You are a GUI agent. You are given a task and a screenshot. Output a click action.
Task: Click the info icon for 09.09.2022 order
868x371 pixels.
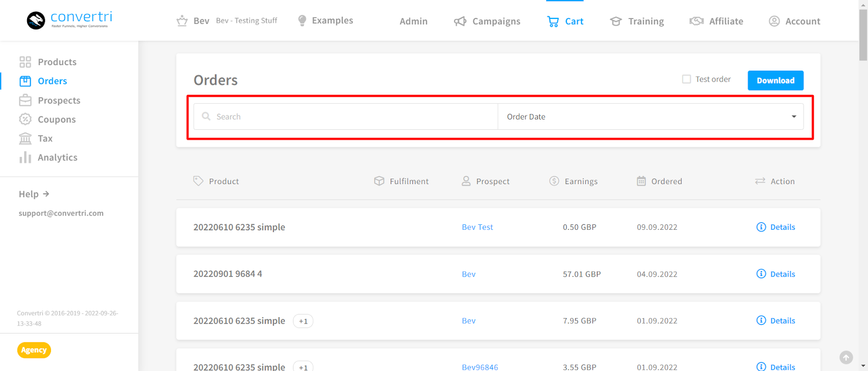[x=761, y=227]
